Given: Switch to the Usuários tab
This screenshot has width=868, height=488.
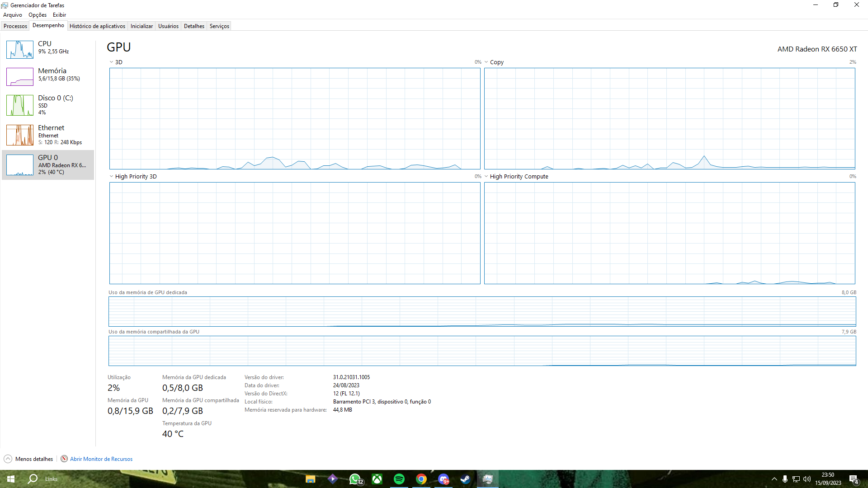Looking at the screenshot, I should coord(168,26).
